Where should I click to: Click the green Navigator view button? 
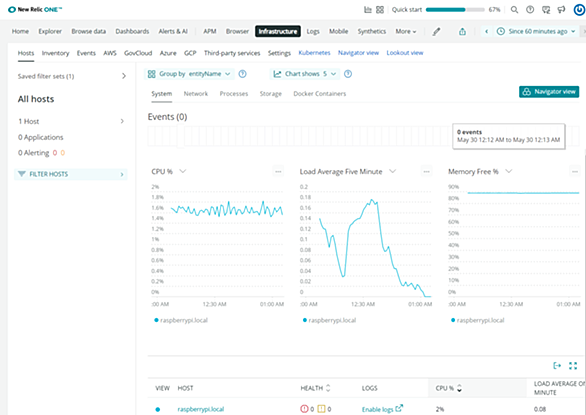549,92
